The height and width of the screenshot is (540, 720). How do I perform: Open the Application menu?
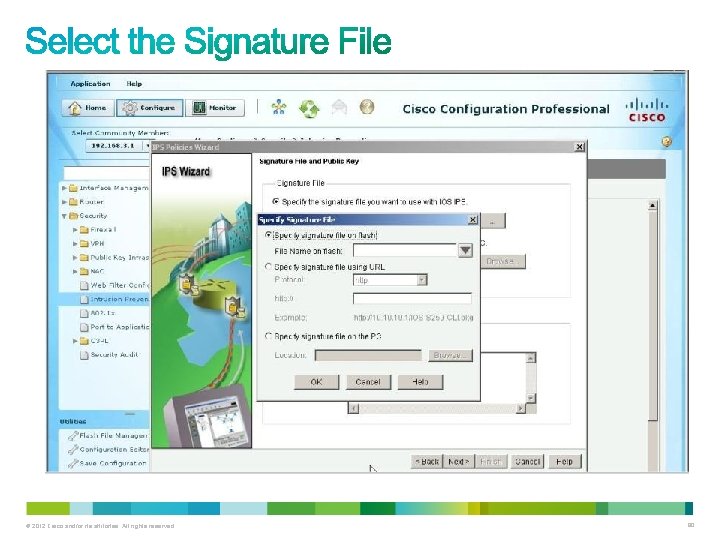click(x=90, y=84)
